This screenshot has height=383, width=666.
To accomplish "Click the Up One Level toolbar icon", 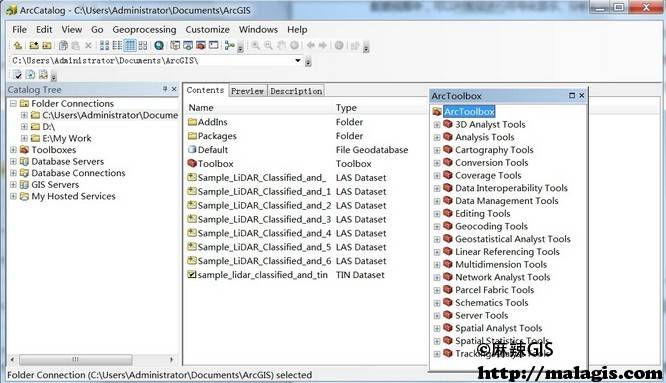I will (17, 45).
